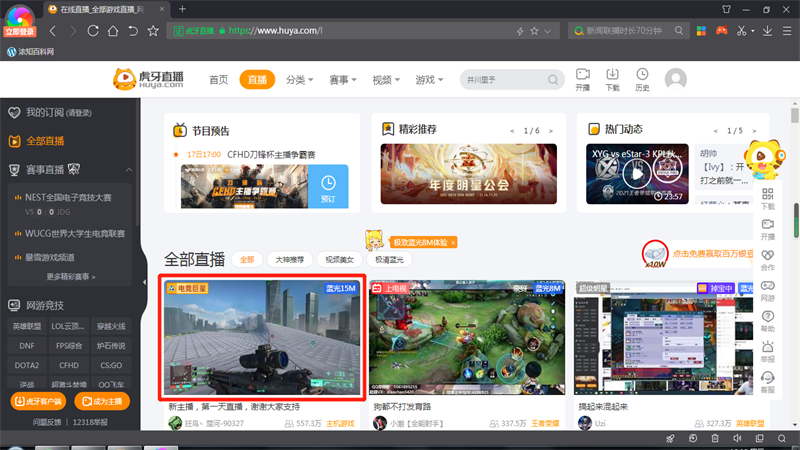Click the trash icon in browser status bar
This screenshot has width=800, height=450.
pos(715,438)
